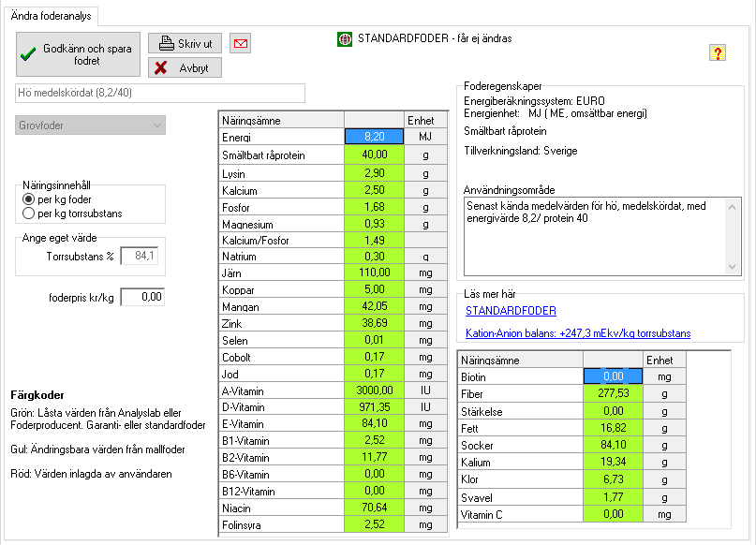
Task: Open the Grovfoder dropdown
Action: click(90, 125)
